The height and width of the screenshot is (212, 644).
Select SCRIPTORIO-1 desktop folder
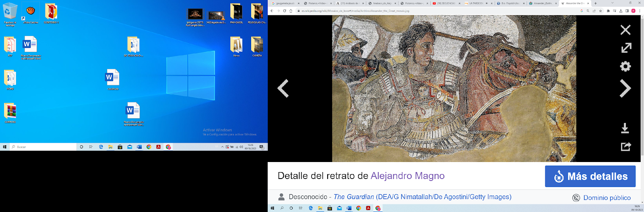click(x=51, y=14)
